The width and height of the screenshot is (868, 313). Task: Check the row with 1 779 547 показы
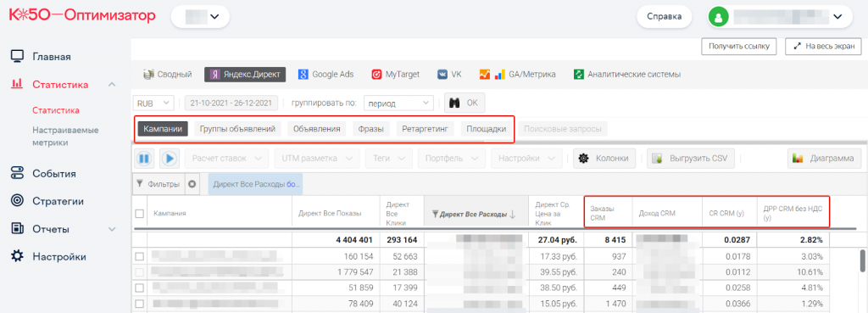click(x=140, y=272)
